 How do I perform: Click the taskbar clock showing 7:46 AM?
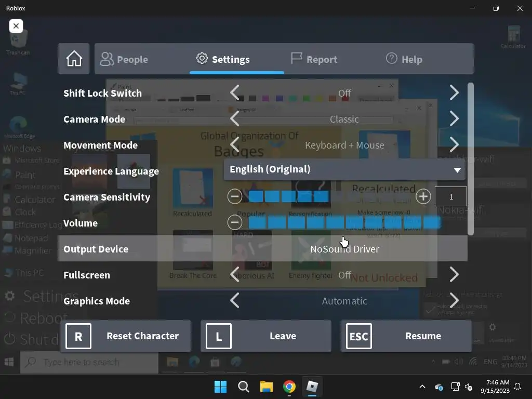tap(495, 387)
